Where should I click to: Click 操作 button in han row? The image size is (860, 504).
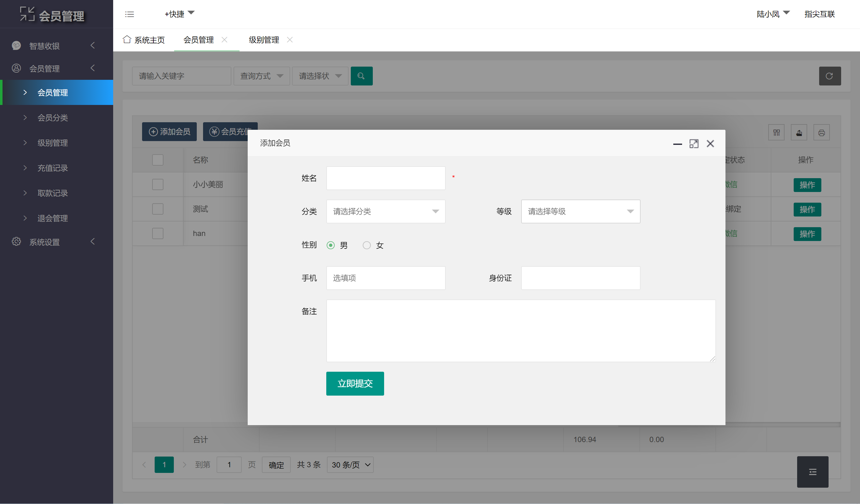pyautogui.click(x=807, y=234)
